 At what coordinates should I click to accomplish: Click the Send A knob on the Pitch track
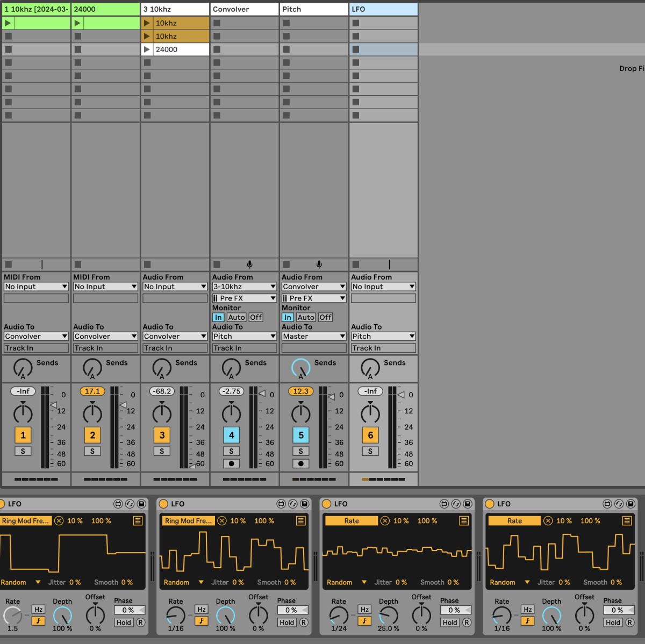tap(301, 368)
